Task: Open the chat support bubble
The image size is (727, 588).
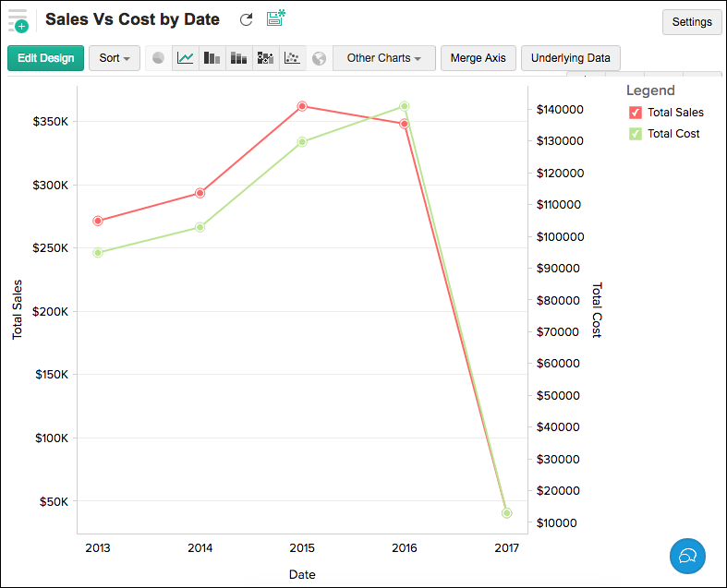Action: point(687,556)
